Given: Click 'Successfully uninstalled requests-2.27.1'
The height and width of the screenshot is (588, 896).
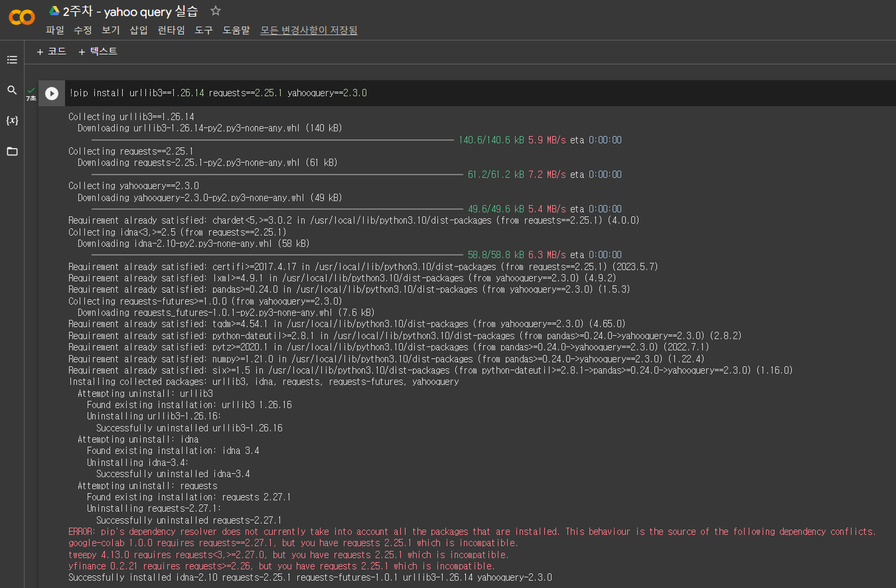Looking at the screenshot, I should pos(188,520).
